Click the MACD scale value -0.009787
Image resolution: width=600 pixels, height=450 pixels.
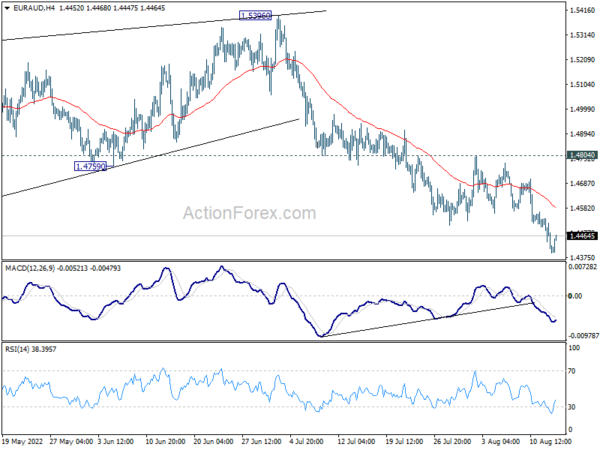tap(584, 336)
